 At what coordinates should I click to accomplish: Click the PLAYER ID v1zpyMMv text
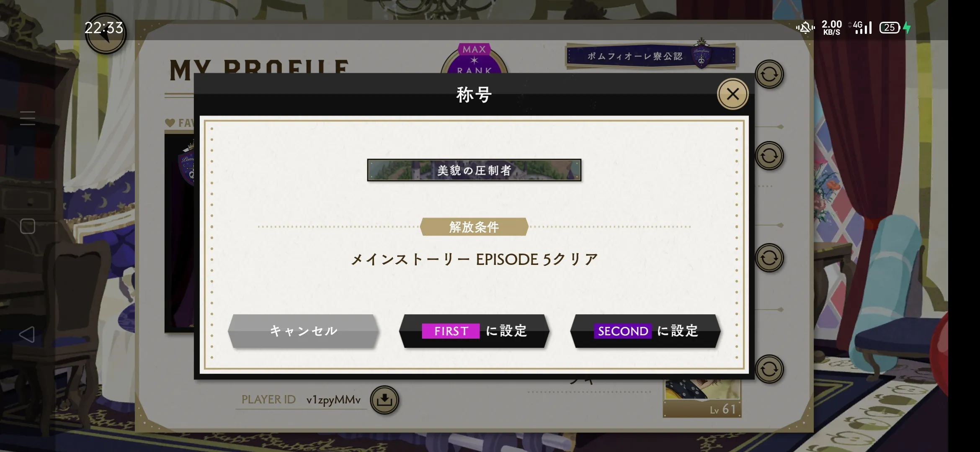point(301,400)
